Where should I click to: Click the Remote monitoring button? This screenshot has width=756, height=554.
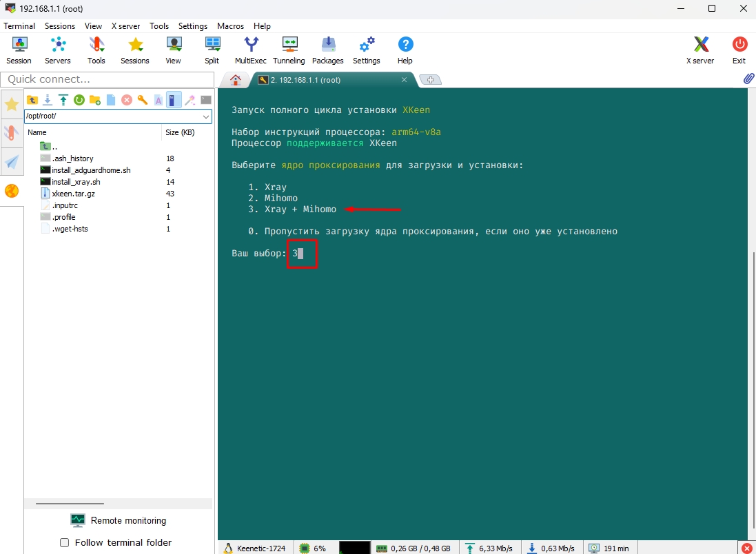point(118,520)
